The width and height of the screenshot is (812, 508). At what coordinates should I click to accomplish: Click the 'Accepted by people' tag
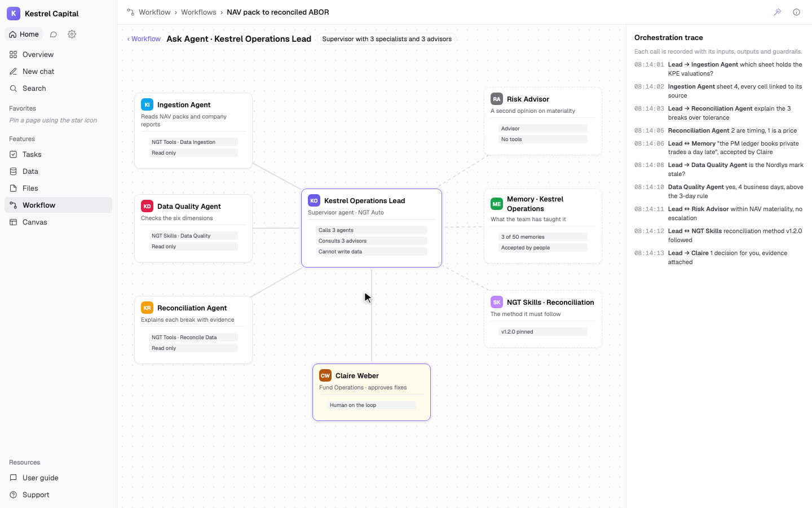coord(543,248)
